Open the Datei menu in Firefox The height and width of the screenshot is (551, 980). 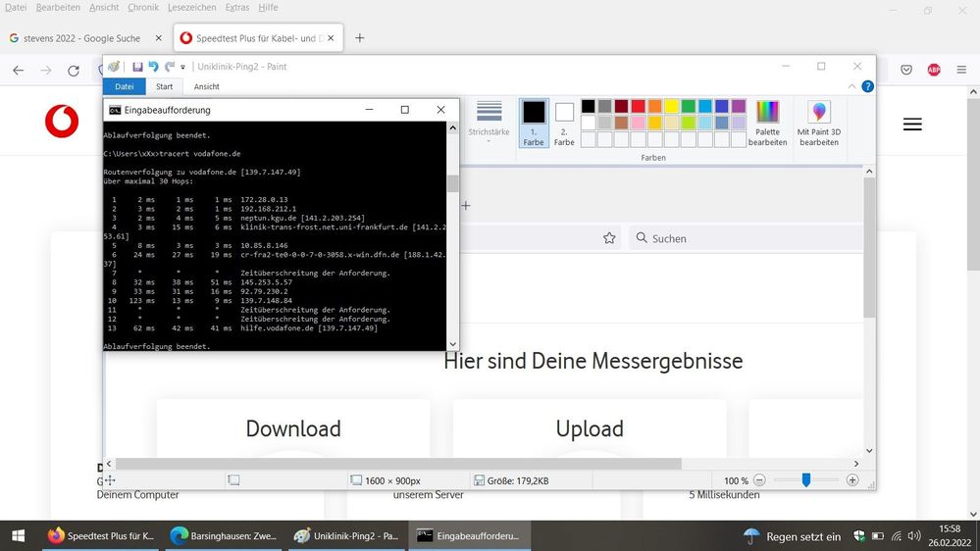coord(16,8)
